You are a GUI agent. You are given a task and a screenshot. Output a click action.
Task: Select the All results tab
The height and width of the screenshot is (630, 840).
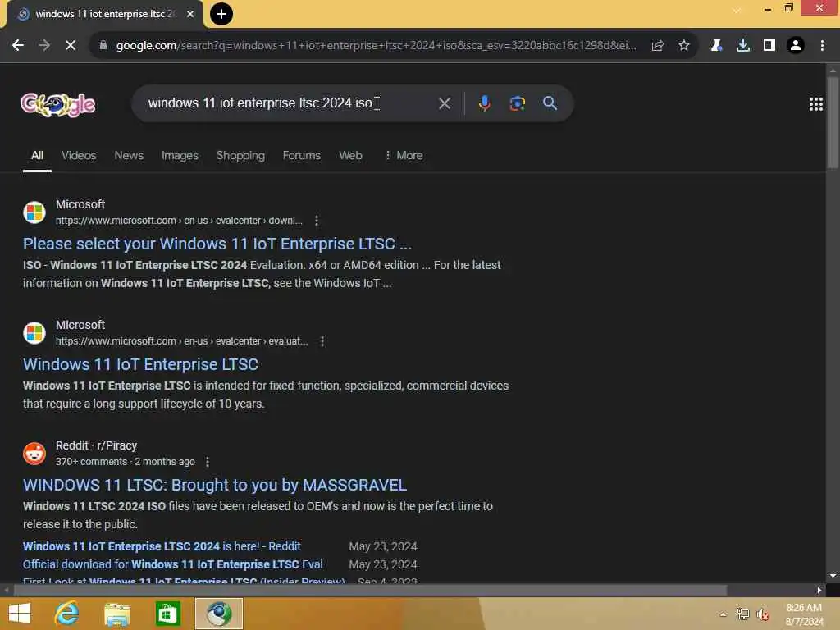pyautogui.click(x=37, y=155)
